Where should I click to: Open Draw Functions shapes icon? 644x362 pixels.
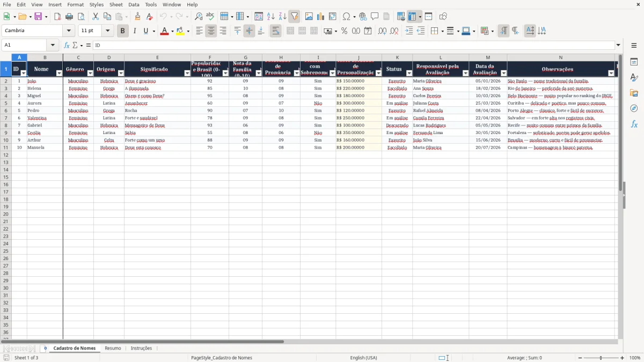tap(443, 17)
